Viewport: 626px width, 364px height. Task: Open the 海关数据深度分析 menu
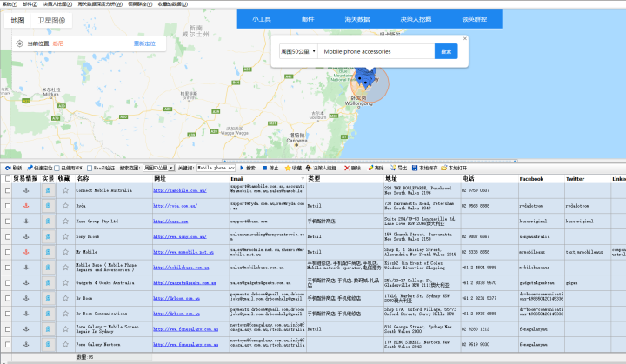coord(100,4)
